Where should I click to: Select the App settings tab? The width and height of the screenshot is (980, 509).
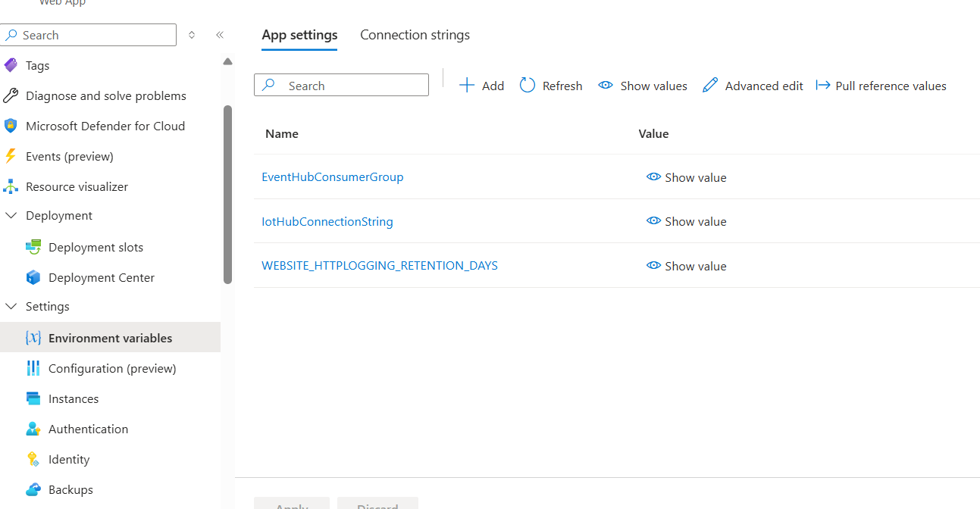tap(299, 35)
